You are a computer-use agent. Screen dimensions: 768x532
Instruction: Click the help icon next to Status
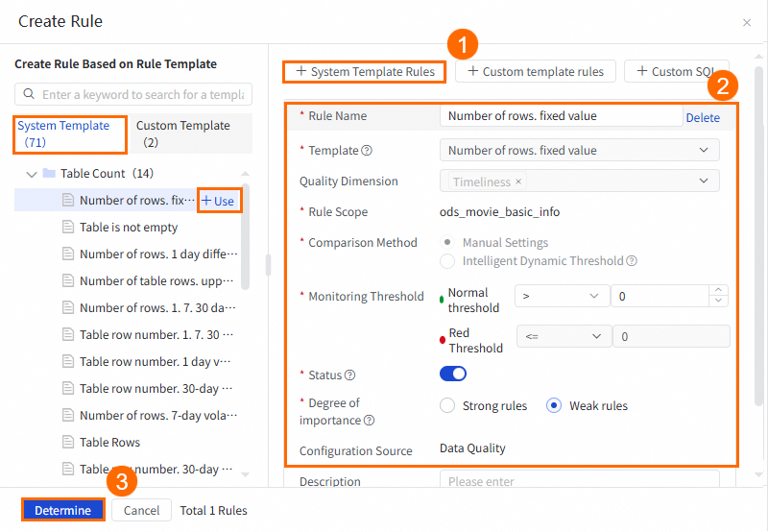click(349, 375)
